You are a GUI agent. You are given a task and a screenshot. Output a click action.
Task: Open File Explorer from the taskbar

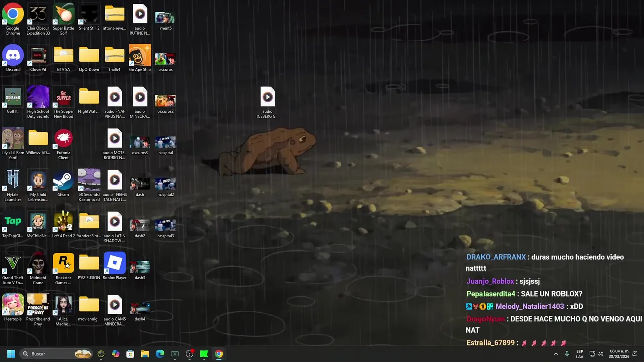pos(145,354)
